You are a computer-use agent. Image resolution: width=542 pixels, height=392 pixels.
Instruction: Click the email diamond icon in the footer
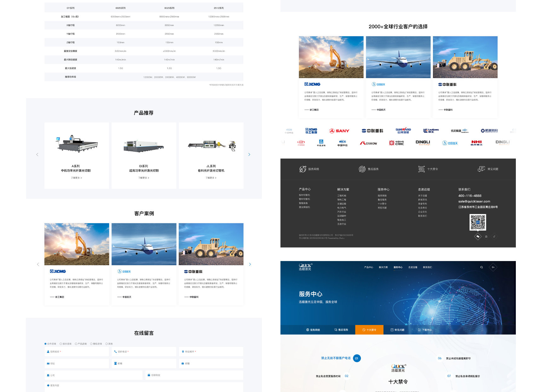click(486, 236)
